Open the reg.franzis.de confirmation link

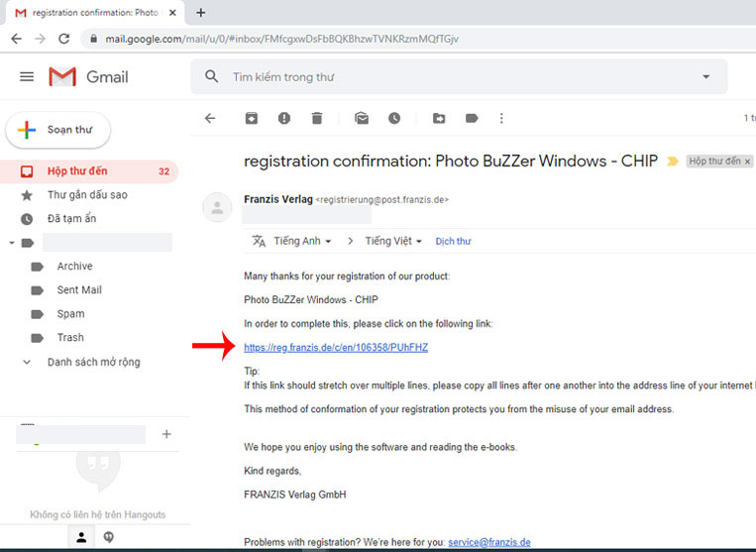click(336, 348)
